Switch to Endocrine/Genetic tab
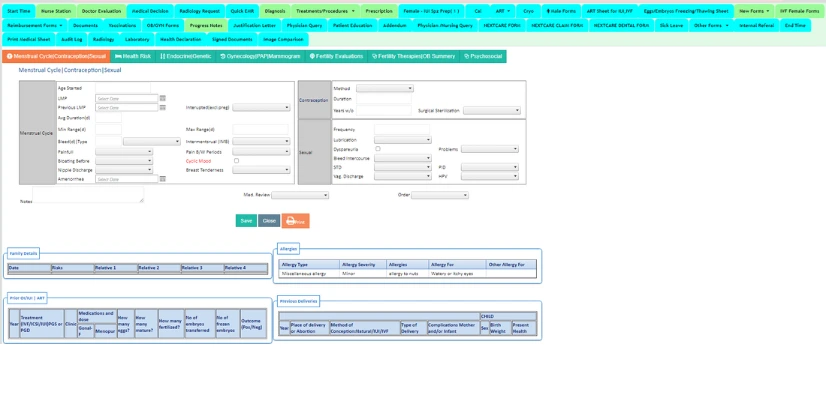This screenshot has width=826, height=402. [186, 57]
